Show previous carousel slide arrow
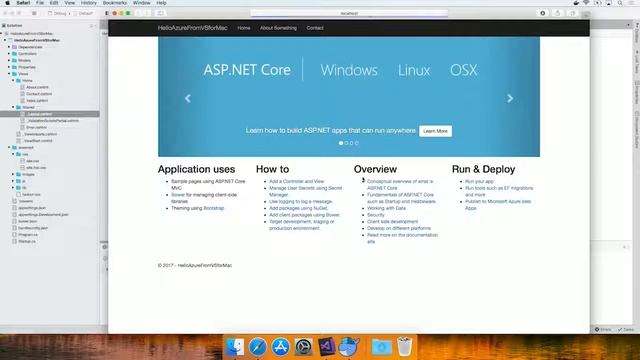 (x=188, y=98)
